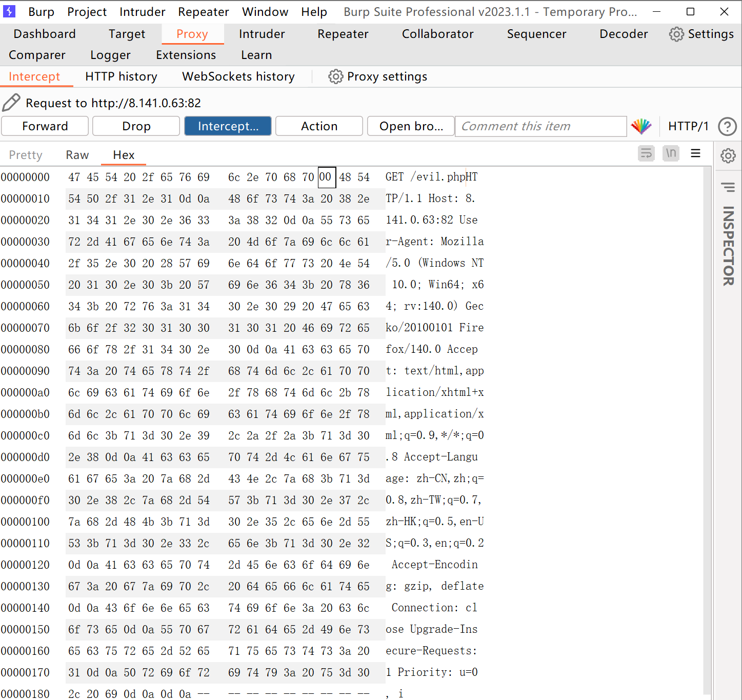
Task: Open the Collaborator tab
Action: pos(437,34)
